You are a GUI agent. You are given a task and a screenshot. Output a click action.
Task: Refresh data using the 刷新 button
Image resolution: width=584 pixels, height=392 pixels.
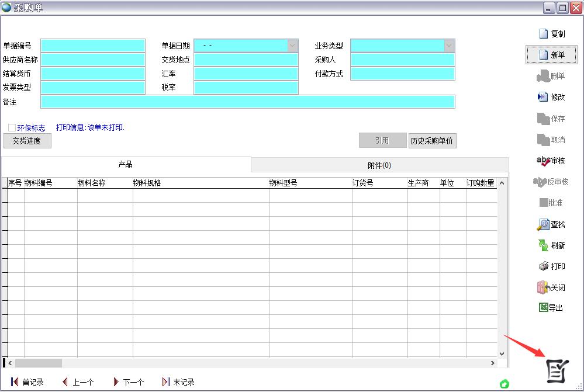pos(551,245)
